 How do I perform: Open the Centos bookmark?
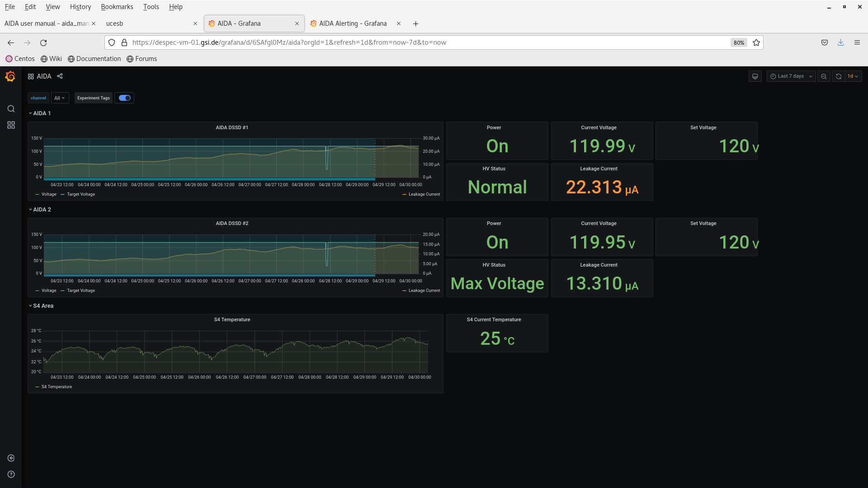(x=20, y=59)
